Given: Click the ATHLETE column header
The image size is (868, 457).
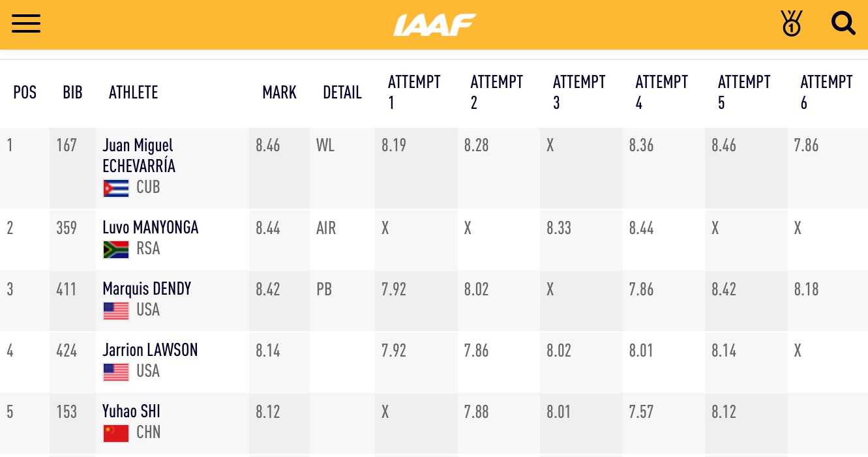Looking at the screenshot, I should pyautogui.click(x=133, y=93).
